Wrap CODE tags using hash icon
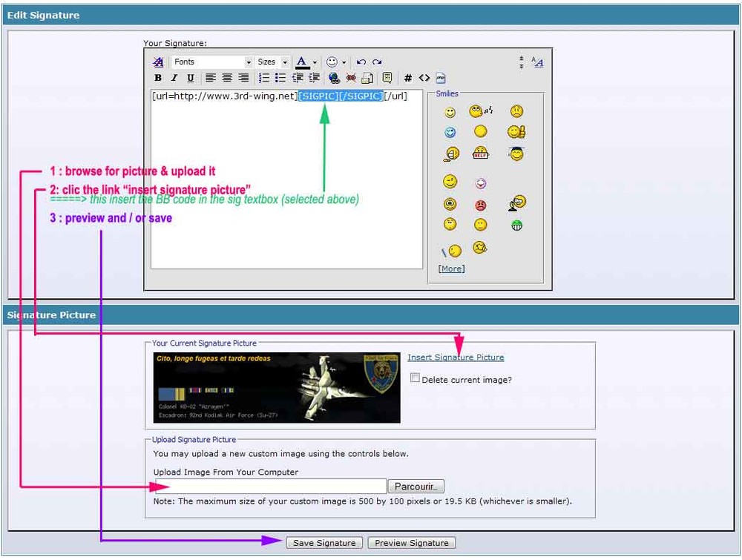Image resolution: width=742 pixels, height=560 pixels. 408,78
